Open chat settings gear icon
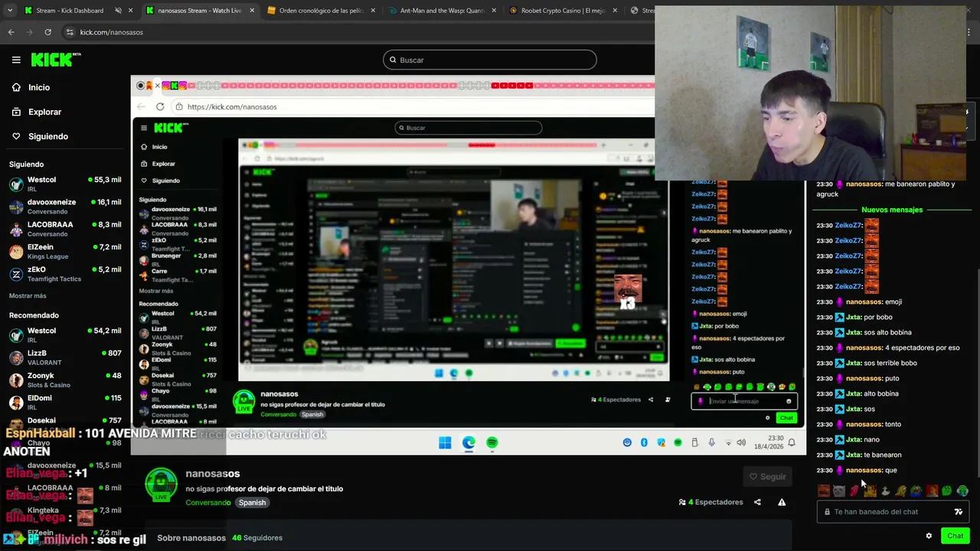 (x=929, y=536)
